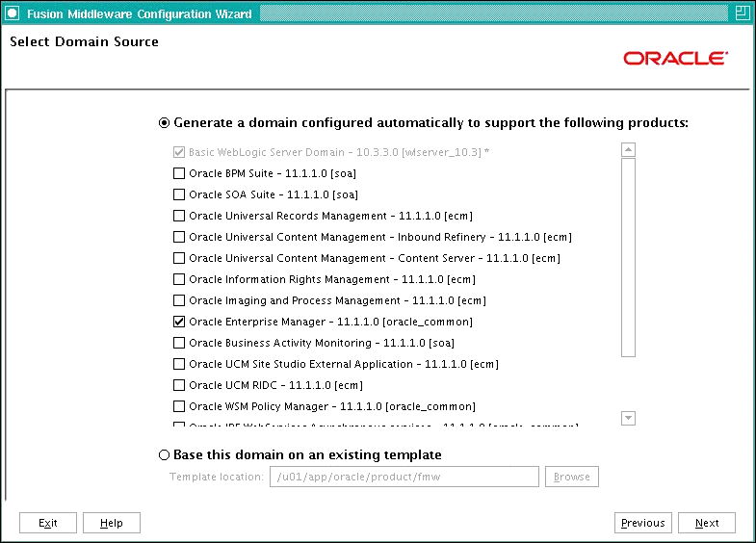Open Help for the wizard
Screen dimensions: 756x543
[112, 523]
